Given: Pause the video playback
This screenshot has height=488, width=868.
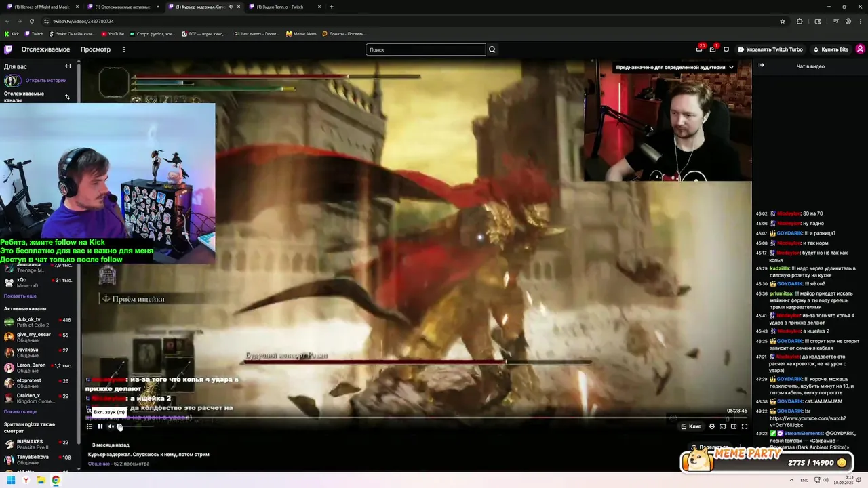Looking at the screenshot, I should (x=100, y=426).
